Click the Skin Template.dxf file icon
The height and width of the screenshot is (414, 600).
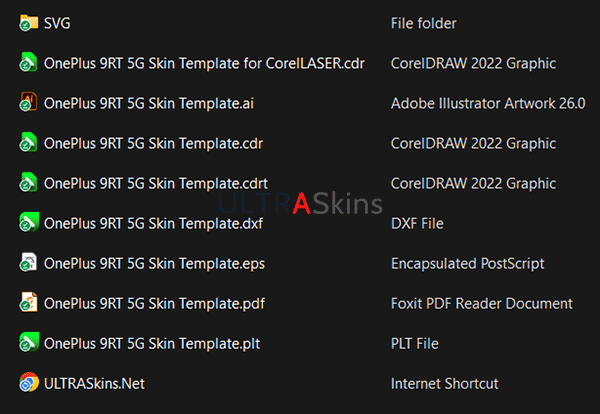coord(28,223)
